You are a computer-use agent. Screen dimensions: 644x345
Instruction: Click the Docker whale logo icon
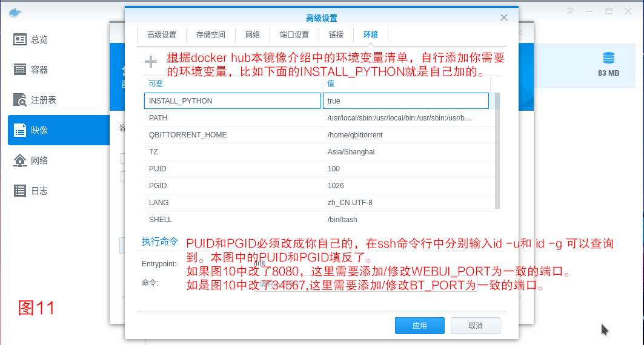point(15,12)
